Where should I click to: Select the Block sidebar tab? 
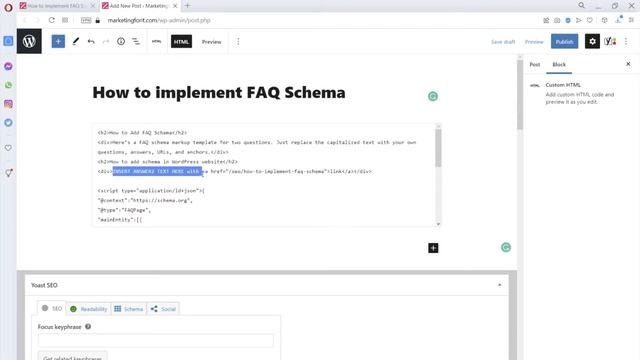tap(559, 64)
